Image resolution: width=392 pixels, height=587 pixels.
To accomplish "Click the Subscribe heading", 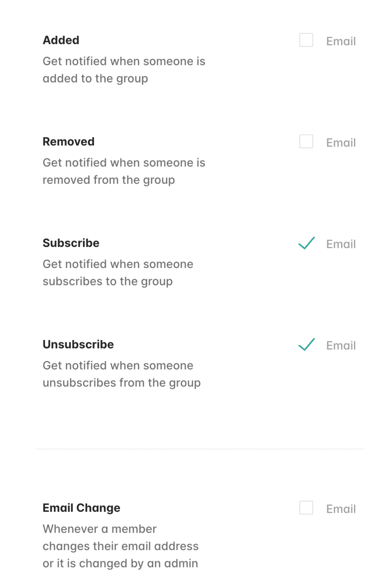I will pos(71,243).
